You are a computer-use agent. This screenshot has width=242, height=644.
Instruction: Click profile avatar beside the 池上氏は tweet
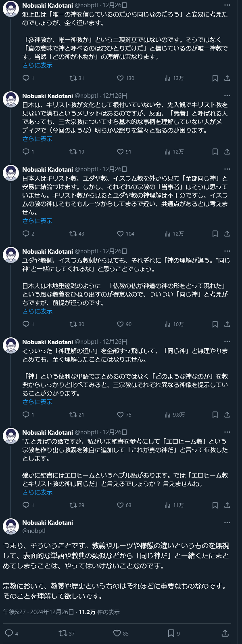coord(11,9)
